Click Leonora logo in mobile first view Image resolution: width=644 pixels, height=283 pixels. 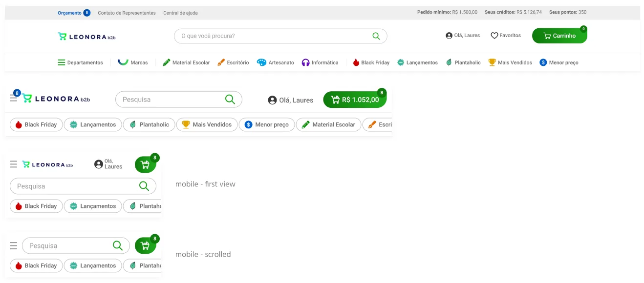[47, 165]
